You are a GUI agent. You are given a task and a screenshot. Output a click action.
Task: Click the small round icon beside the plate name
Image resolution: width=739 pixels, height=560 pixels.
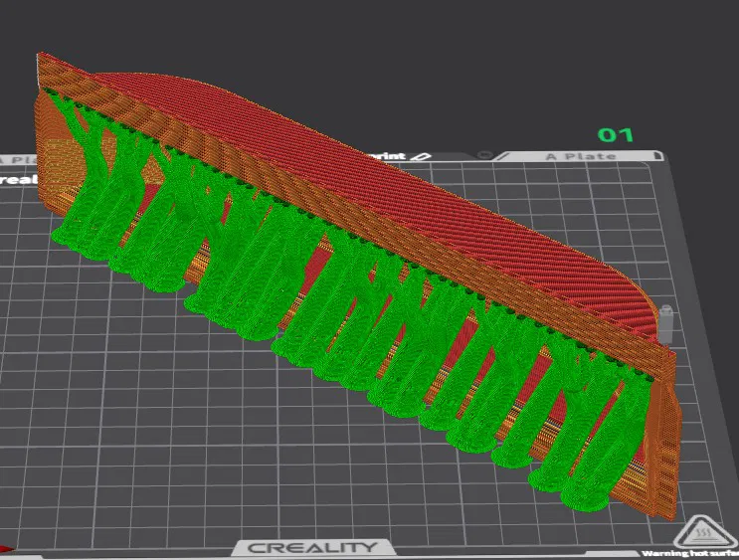click(x=485, y=154)
